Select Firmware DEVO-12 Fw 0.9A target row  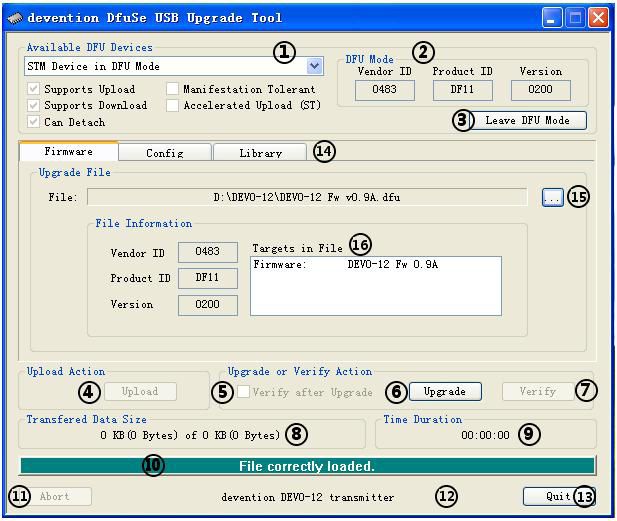(x=376, y=264)
